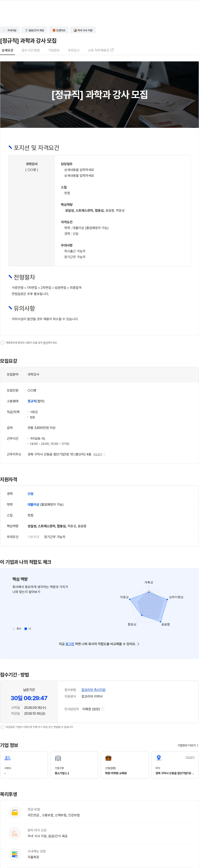Open the 잡코리아 즉시지원 link
Image resolution: width=199 pixels, height=868 pixels.
coord(93,690)
